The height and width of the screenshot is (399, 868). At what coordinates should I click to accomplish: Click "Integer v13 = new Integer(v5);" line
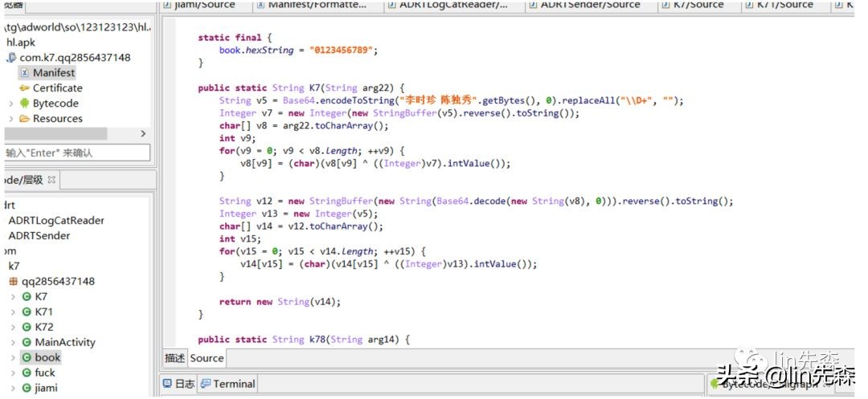click(x=298, y=214)
